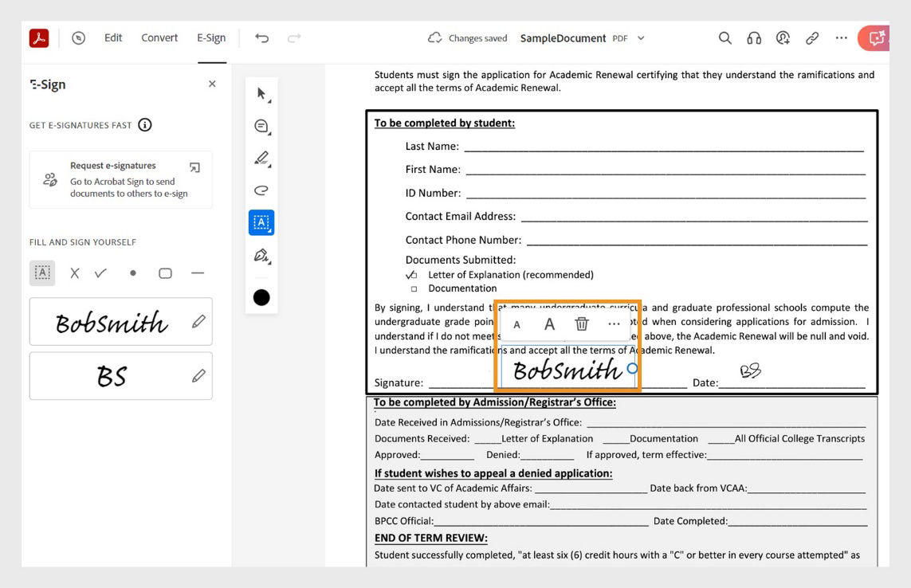Click Request e-signatures in the left panel
Image resolution: width=911 pixels, height=588 pixels.
(121, 179)
